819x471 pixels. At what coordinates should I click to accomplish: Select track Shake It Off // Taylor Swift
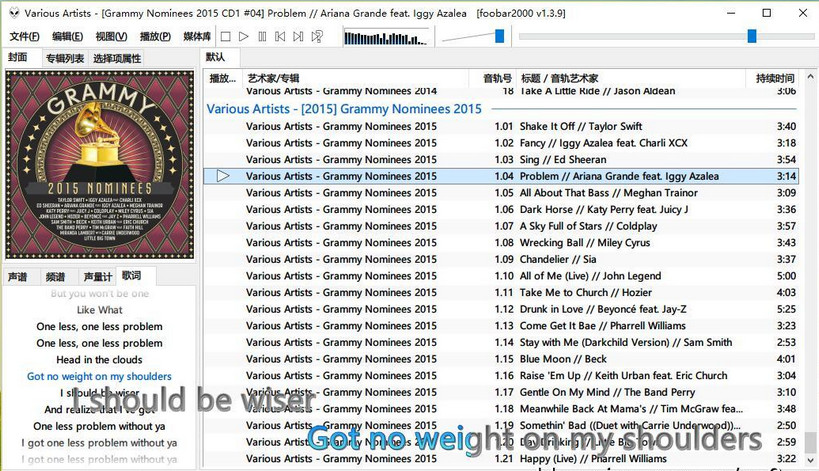(501, 126)
